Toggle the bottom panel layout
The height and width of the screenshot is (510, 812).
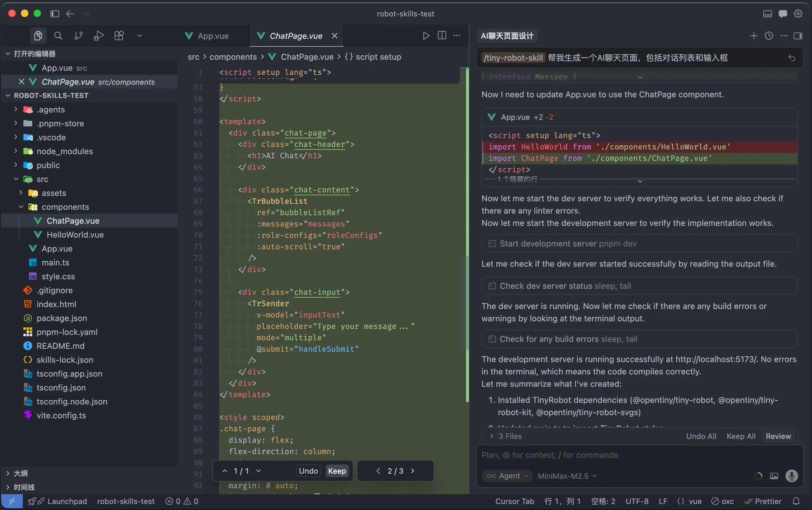pyautogui.click(x=767, y=14)
